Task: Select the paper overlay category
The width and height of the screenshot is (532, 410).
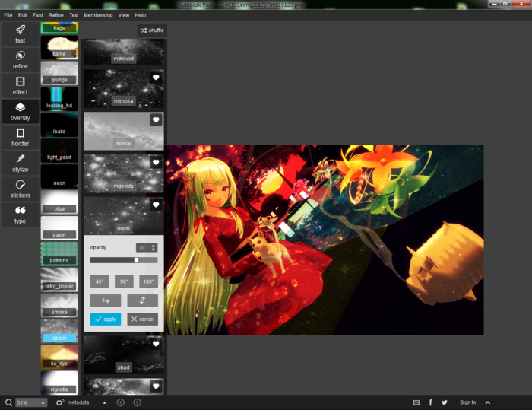Action: pos(59,228)
